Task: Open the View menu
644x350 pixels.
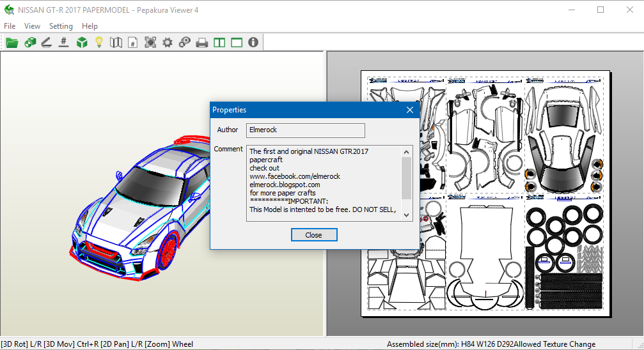Action: [32, 26]
